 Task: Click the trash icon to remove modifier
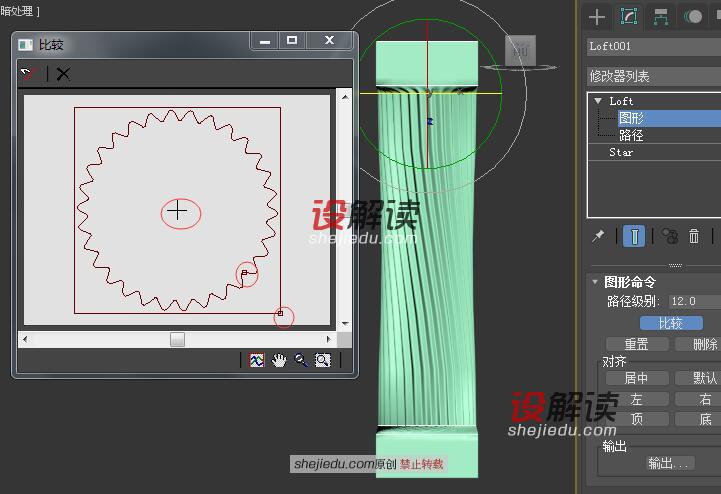click(x=694, y=236)
